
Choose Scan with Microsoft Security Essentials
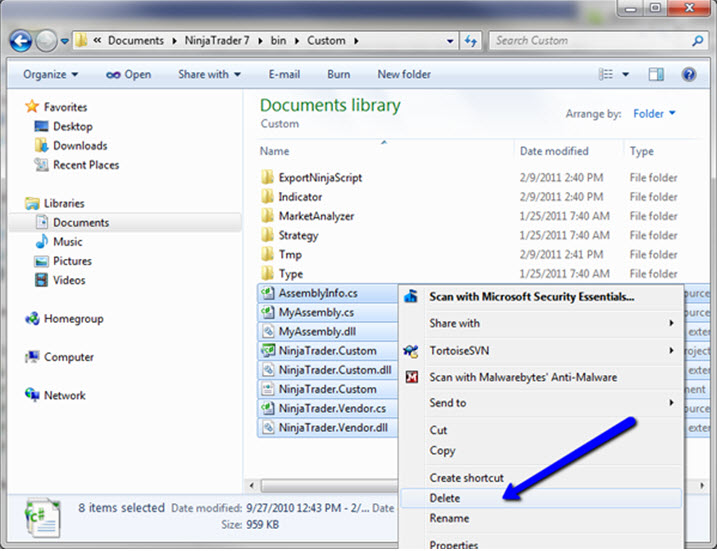pos(541,297)
